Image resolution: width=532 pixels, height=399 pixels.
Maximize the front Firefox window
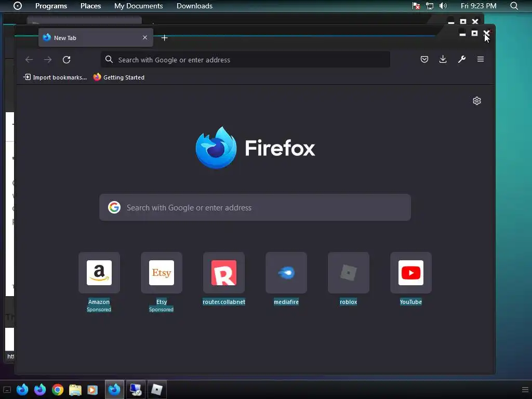474,33
